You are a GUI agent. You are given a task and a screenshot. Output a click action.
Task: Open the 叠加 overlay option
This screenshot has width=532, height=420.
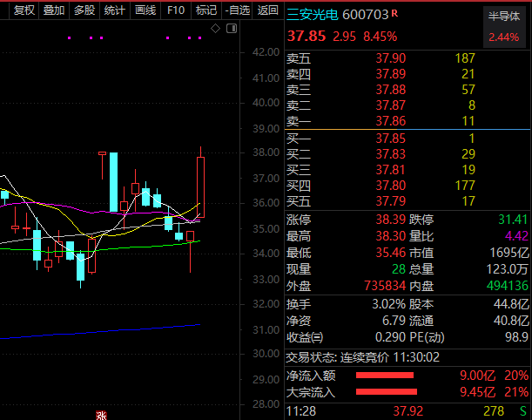coord(54,10)
